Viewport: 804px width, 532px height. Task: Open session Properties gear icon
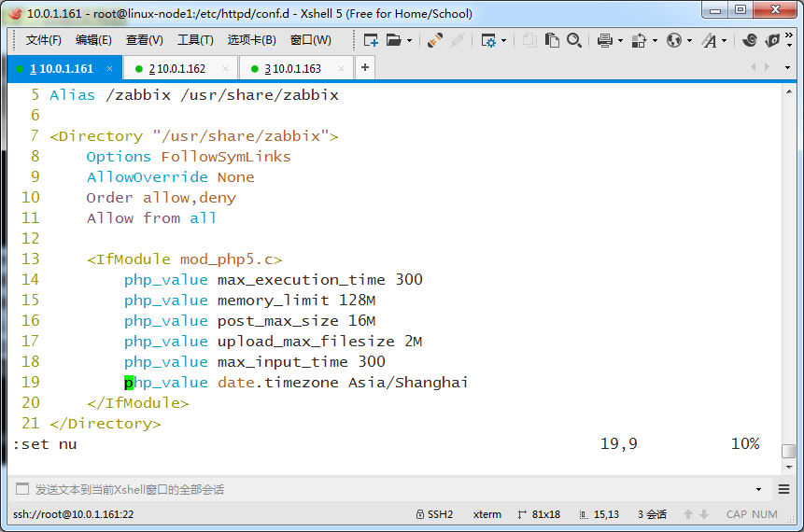(x=488, y=40)
